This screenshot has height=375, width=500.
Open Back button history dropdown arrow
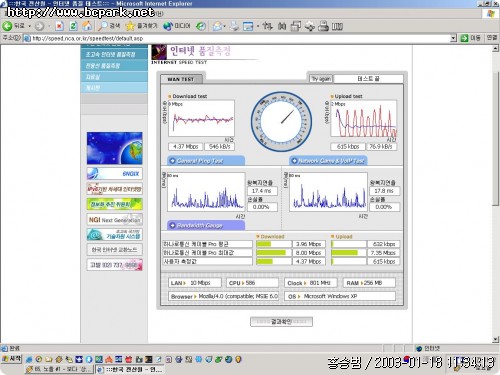tap(29, 26)
